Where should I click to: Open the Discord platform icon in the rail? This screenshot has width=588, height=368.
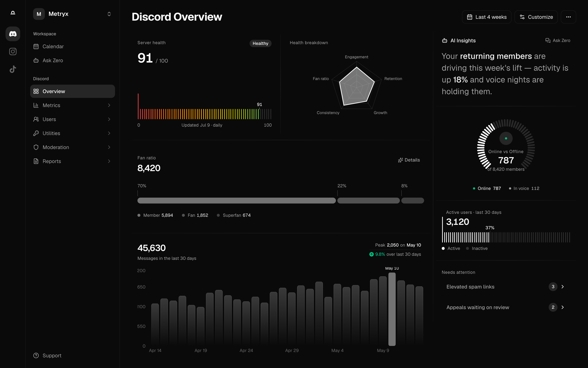pyautogui.click(x=13, y=34)
